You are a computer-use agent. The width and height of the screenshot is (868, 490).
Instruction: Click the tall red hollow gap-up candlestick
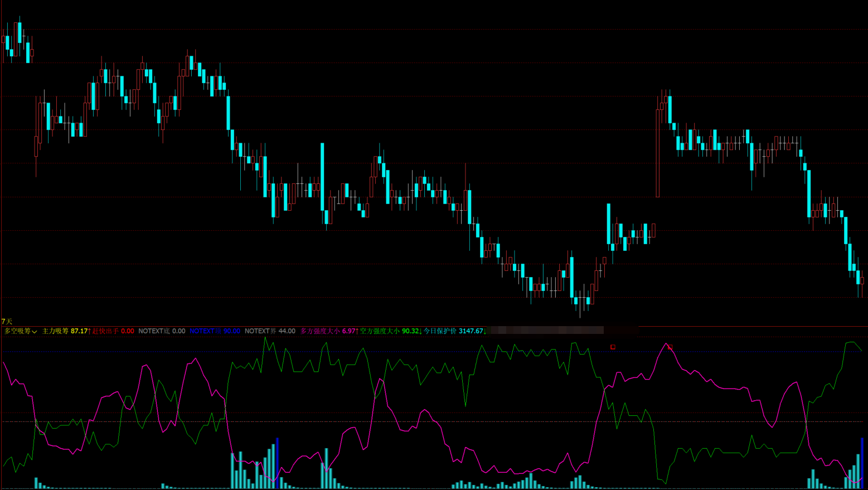pos(658,151)
